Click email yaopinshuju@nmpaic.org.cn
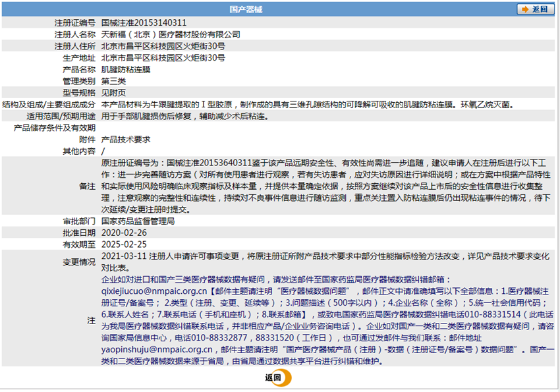This screenshot has height=392, width=560. (x=157, y=350)
